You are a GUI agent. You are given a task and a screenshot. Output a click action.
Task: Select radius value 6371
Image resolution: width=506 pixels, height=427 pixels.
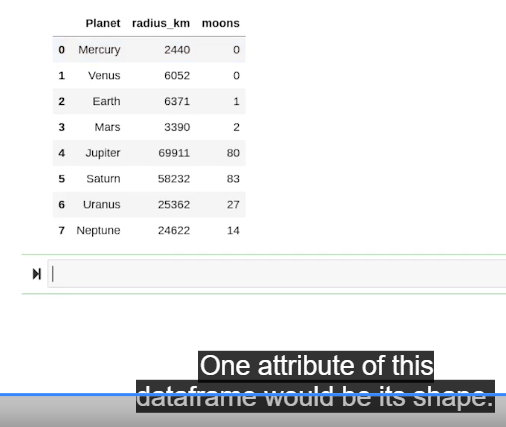pyautogui.click(x=177, y=101)
